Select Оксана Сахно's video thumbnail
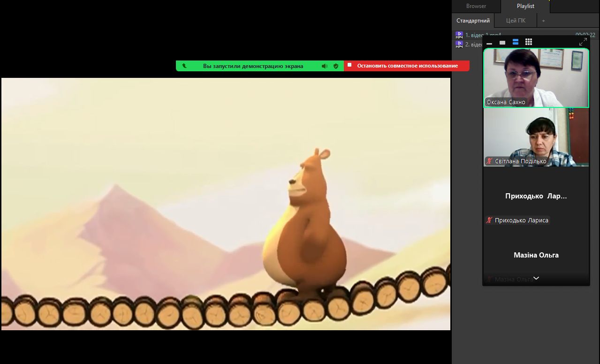This screenshot has width=600, height=364. [536, 77]
